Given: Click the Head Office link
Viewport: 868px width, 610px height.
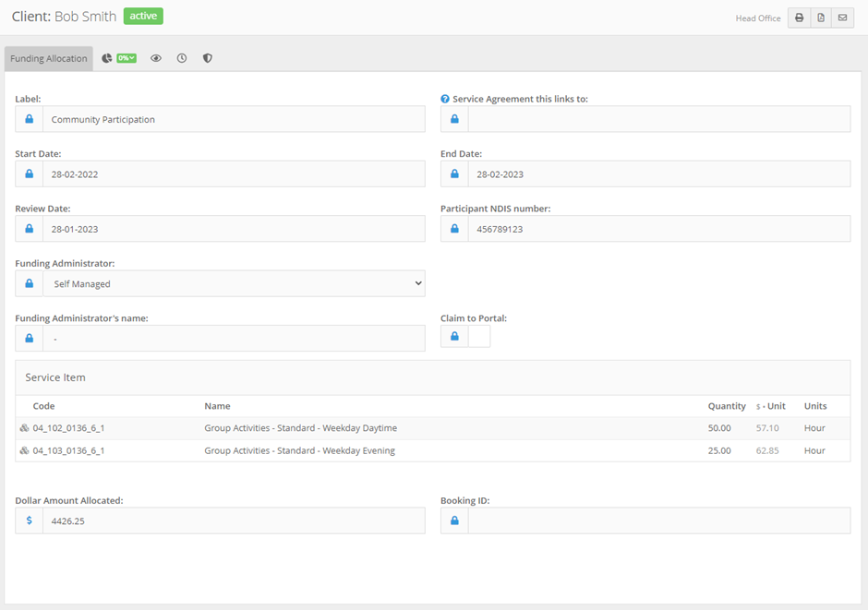Looking at the screenshot, I should [x=758, y=18].
